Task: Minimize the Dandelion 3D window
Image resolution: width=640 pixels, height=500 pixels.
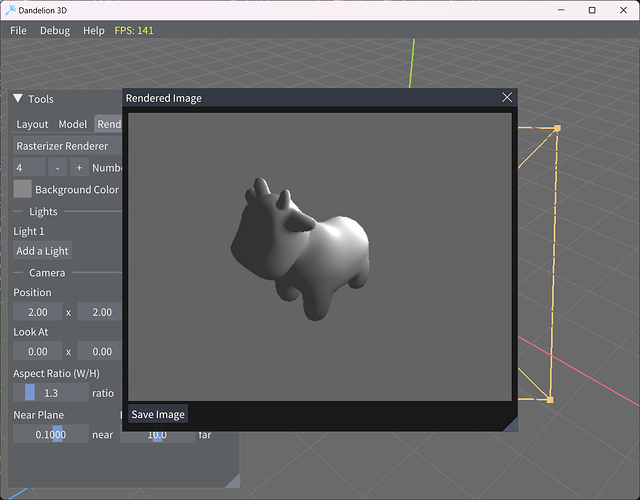Action: tap(561, 10)
